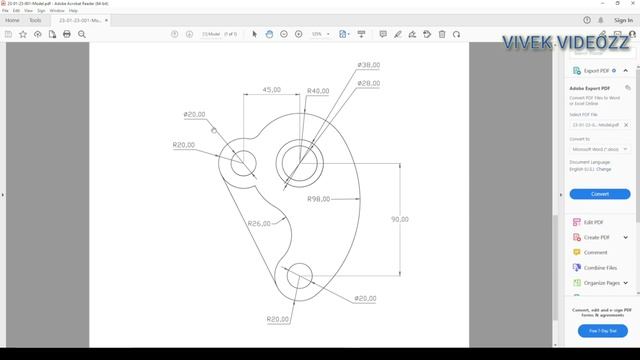Expand the Create PDF options chevron
Screen dimensions: 640x360
[x=626, y=237]
